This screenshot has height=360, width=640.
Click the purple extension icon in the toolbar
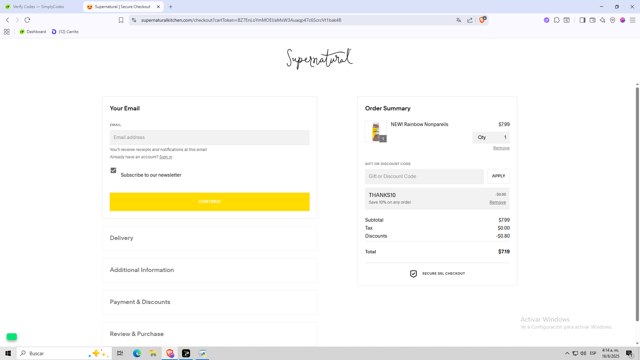pos(546,20)
